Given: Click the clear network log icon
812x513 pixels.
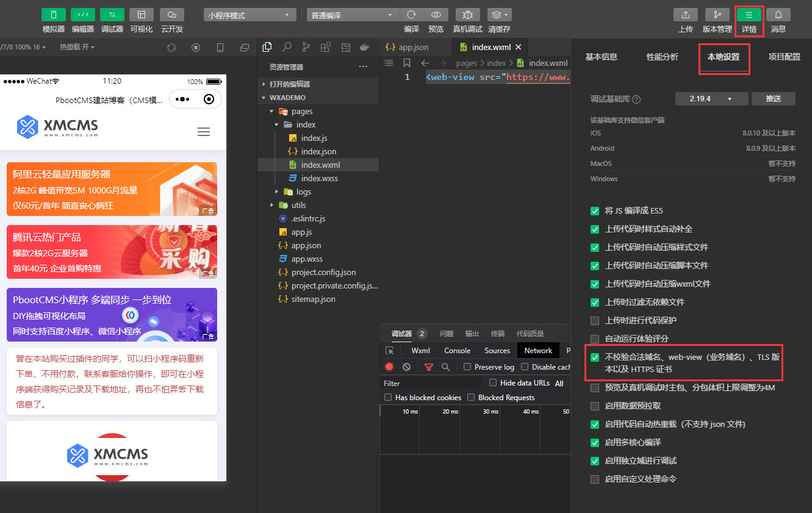Looking at the screenshot, I should [406, 367].
